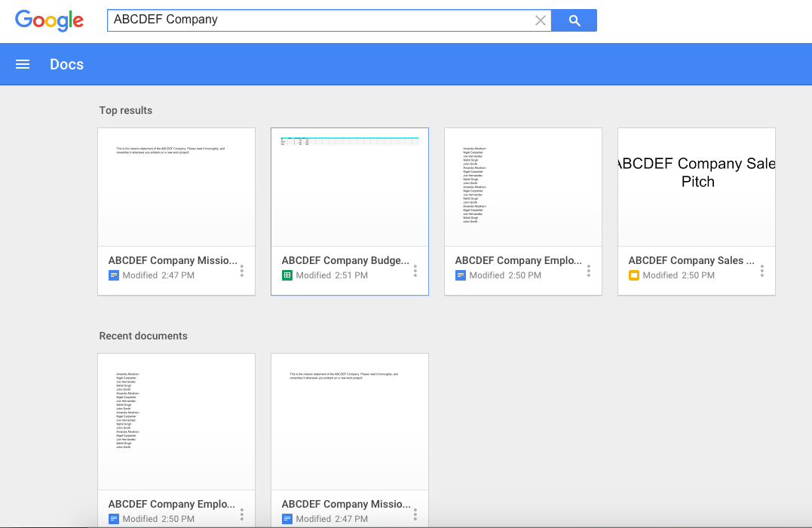Open ABCDEF Company Budget thumbnail
The image size is (812, 528).
pos(350,187)
